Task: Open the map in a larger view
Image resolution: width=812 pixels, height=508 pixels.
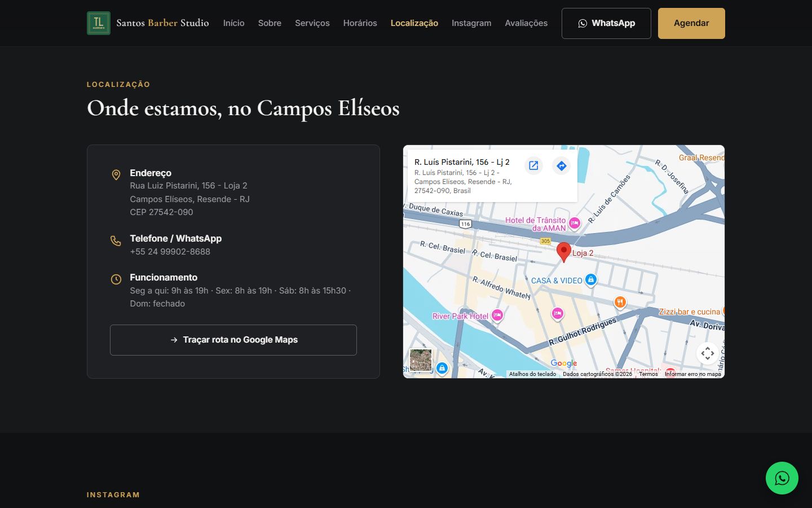Action: point(533,165)
